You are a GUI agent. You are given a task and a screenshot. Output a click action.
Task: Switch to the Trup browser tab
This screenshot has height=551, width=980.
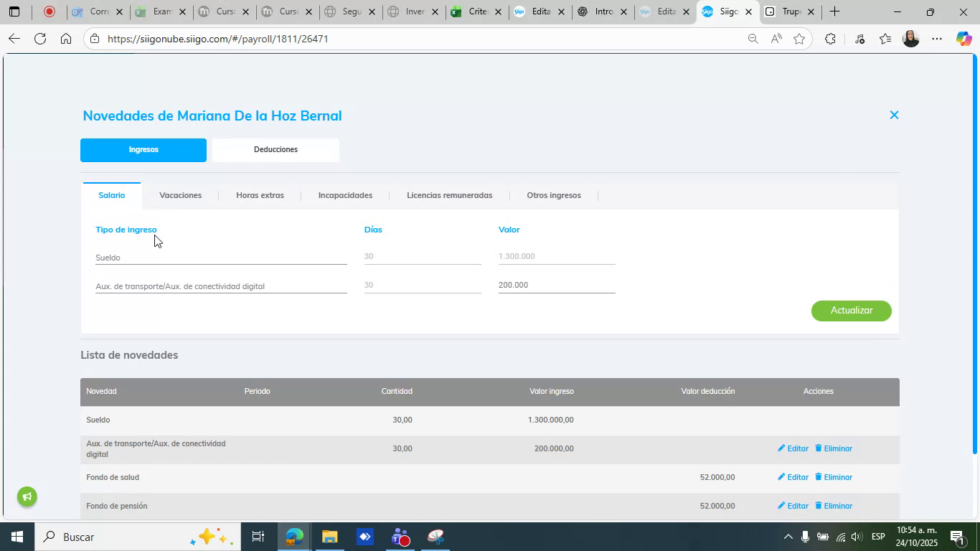point(791,11)
